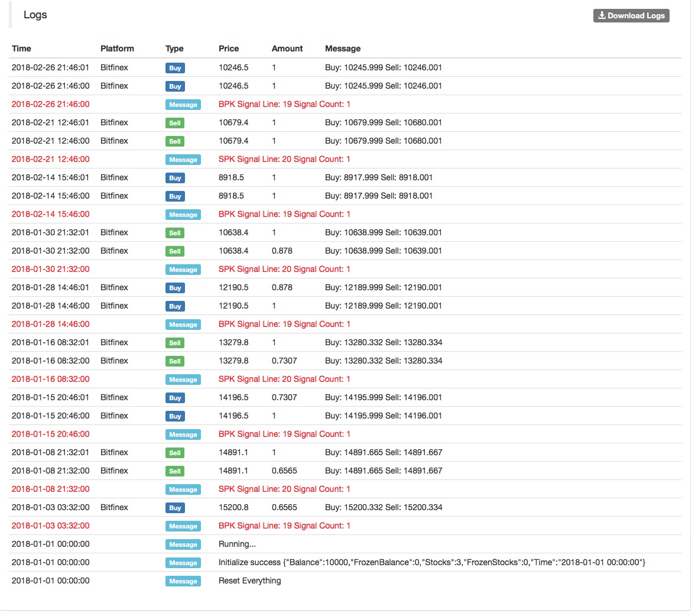695x616 pixels.
Task: Click the Sell badge at 2018-02-21 12:46:00
Action: click(175, 141)
